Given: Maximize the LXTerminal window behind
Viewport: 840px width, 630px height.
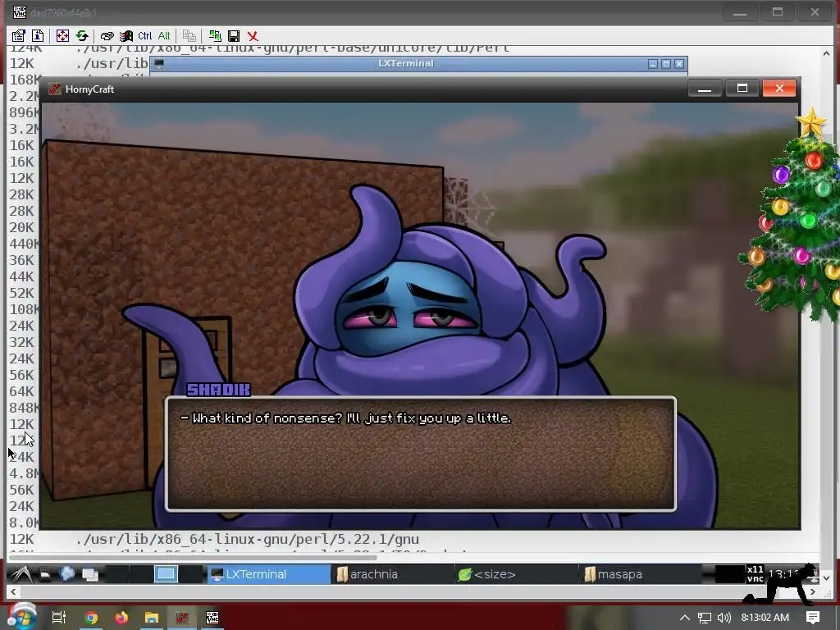Looking at the screenshot, I should [666, 64].
